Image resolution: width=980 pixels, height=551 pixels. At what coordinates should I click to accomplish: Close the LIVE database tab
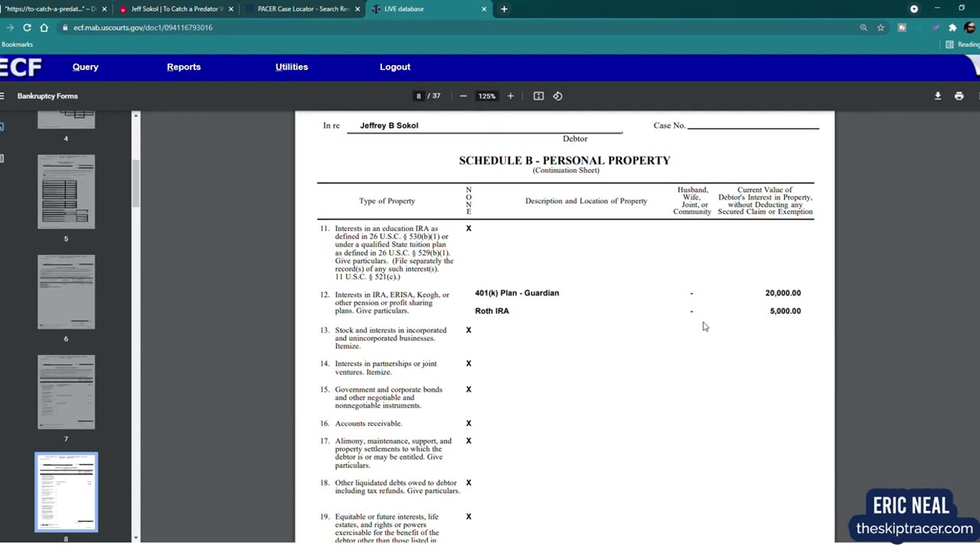pyautogui.click(x=484, y=9)
